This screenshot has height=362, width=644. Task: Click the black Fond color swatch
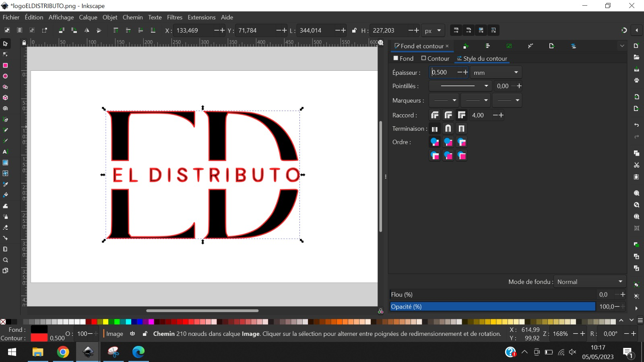coord(39,329)
